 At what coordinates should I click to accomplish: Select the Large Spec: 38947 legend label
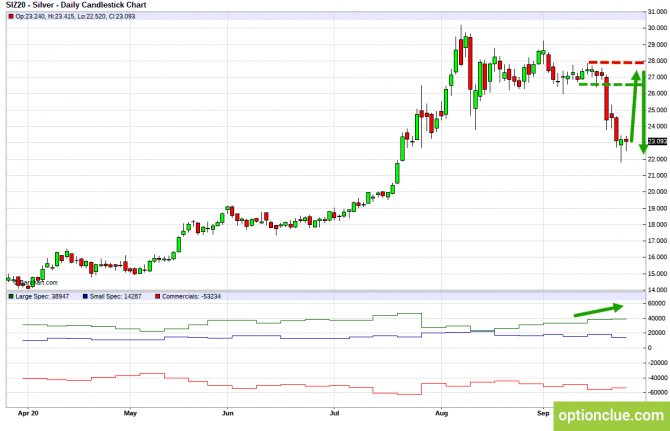[42, 297]
